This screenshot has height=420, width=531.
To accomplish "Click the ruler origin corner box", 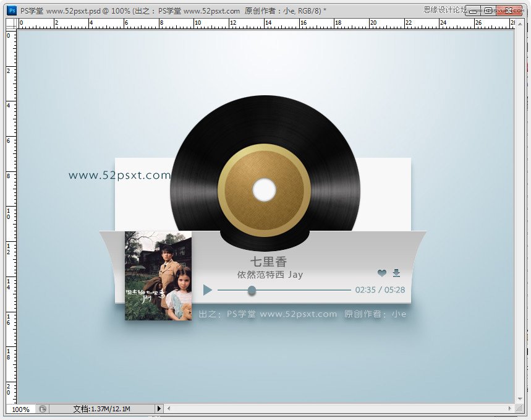I will click(x=11, y=24).
